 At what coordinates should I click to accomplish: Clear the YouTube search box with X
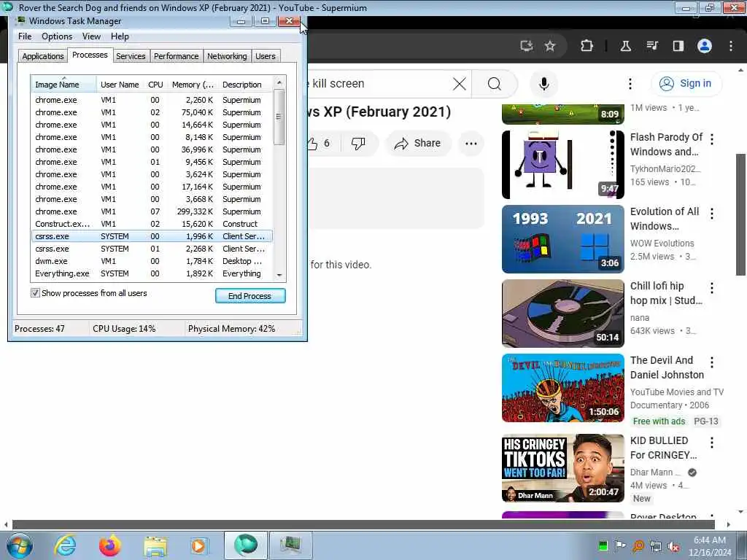460,85
